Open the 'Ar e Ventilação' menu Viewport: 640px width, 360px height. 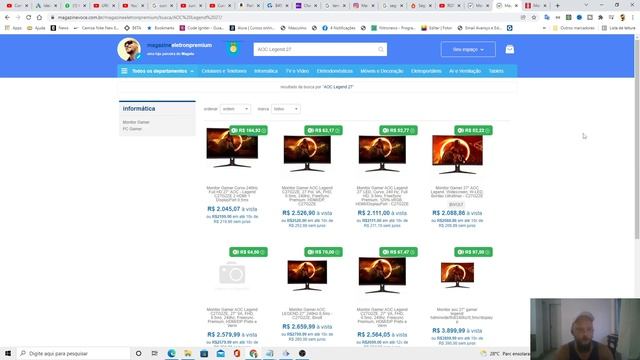pos(465,71)
